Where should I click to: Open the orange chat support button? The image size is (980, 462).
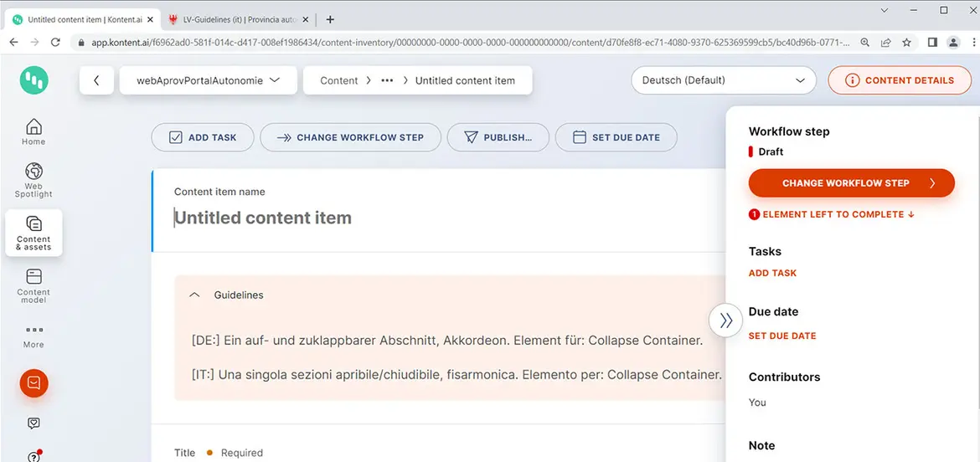coord(34,383)
